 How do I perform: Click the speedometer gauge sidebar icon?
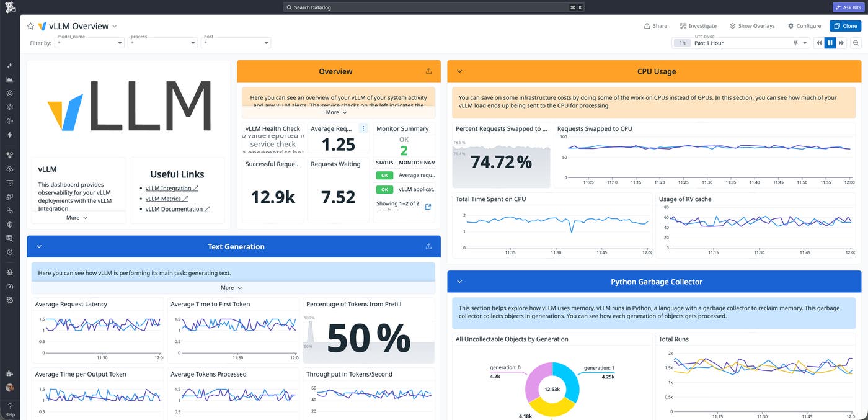tap(10, 287)
